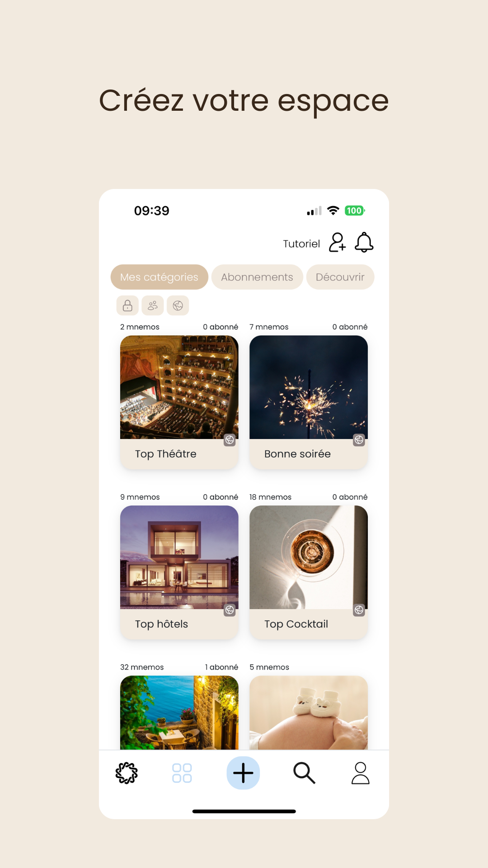Image resolution: width=488 pixels, height=868 pixels.
Task: Tap the grid categories icon in bottom bar
Action: 182,773
